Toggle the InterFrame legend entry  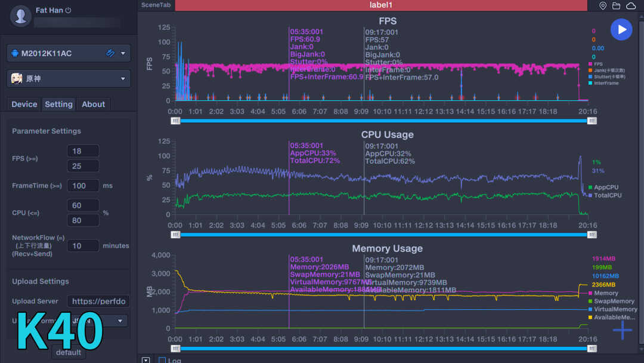[603, 83]
